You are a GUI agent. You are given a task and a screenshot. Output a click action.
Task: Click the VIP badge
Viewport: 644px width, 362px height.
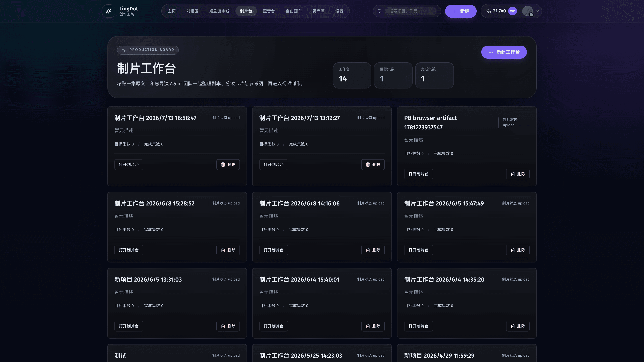[512, 11]
